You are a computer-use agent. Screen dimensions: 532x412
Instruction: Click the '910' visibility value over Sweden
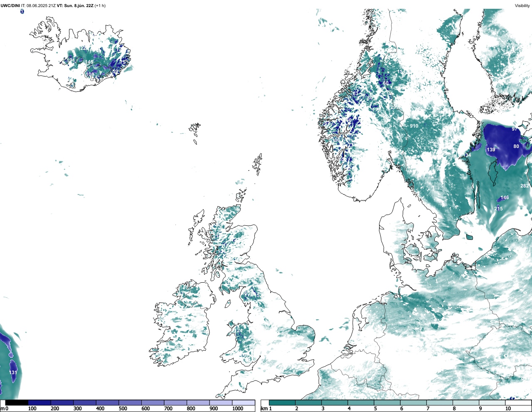[x=414, y=126]
